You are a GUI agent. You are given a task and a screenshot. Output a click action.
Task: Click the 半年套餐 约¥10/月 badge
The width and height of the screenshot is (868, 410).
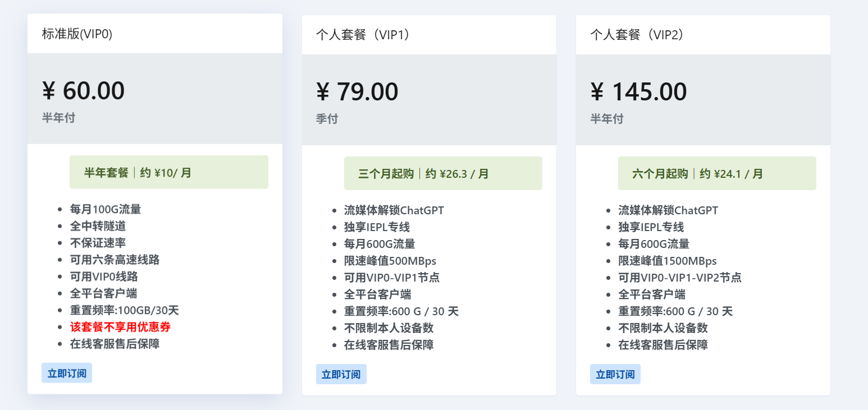[x=168, y=172]
